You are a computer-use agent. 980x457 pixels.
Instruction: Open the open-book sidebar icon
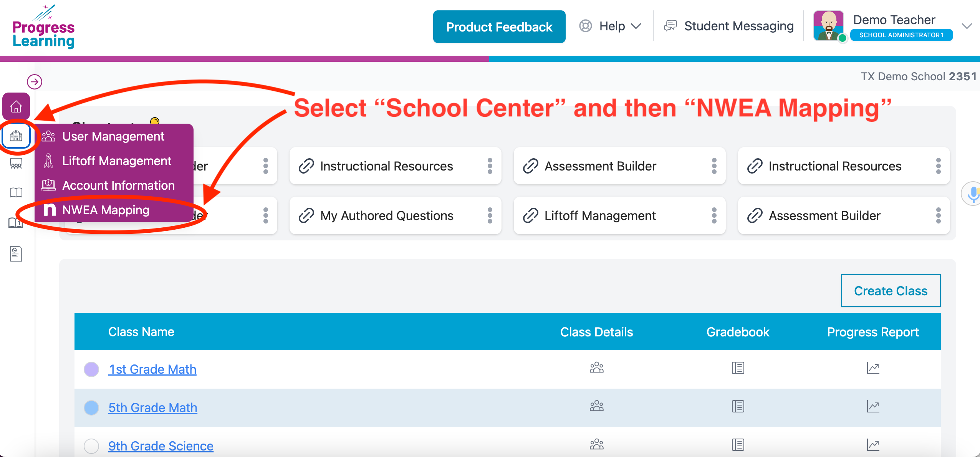pyautogui.click(x=16, y=192)
